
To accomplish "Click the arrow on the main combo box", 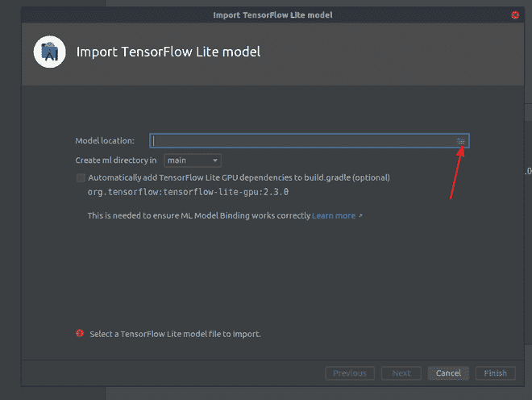I will click(215, 160).
